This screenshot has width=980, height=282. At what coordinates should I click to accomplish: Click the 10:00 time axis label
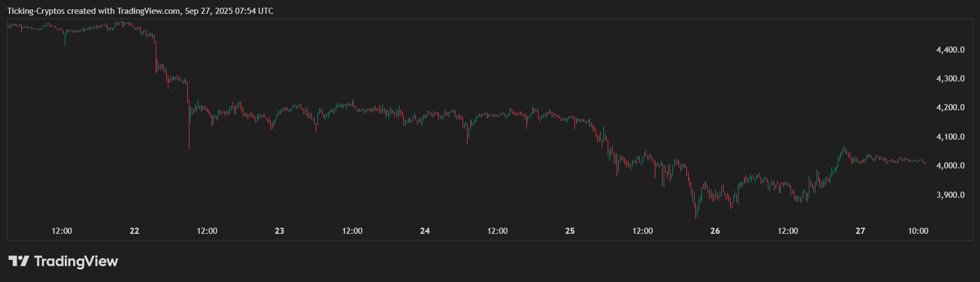pyautogui.click(x=918, y=231)
